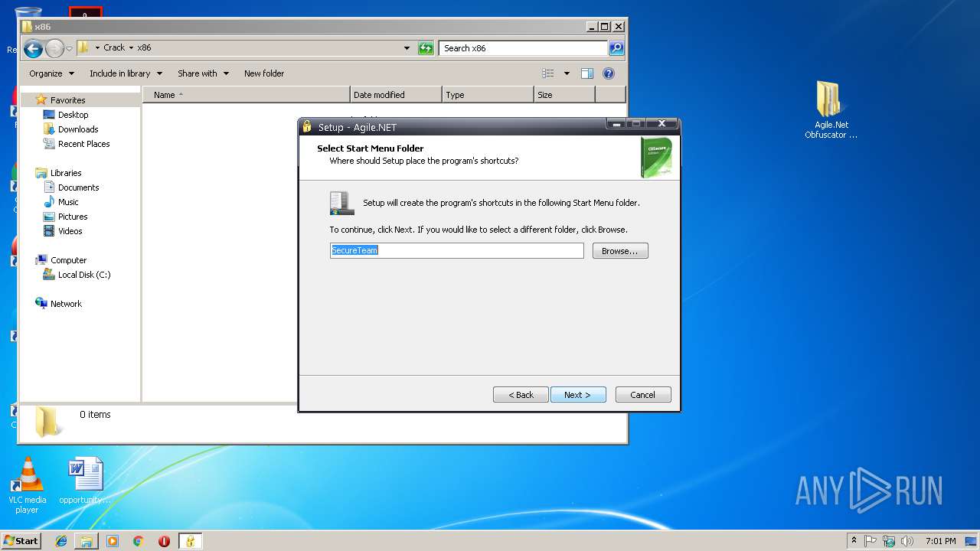Click the network tray icon

click(889, 541)
